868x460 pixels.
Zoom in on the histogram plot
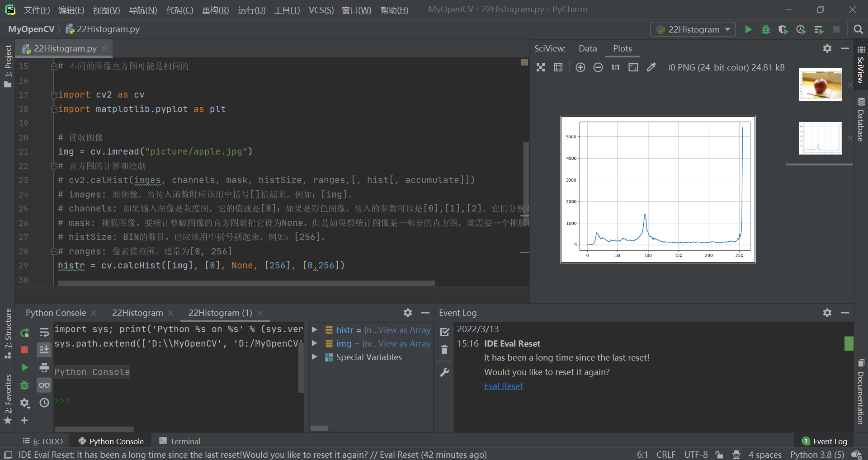(580, 67)
